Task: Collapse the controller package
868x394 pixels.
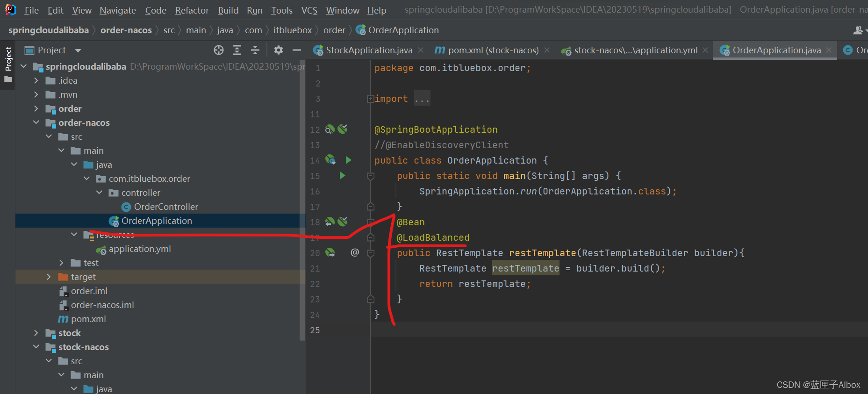Action: pyautogui.click(x=99, y=193)
